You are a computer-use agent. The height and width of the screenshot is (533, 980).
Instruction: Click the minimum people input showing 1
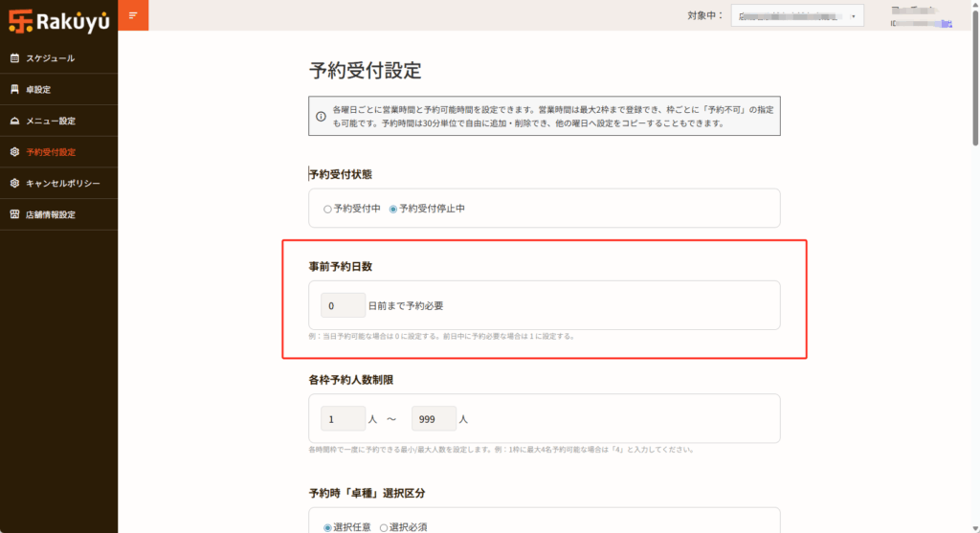343,419
